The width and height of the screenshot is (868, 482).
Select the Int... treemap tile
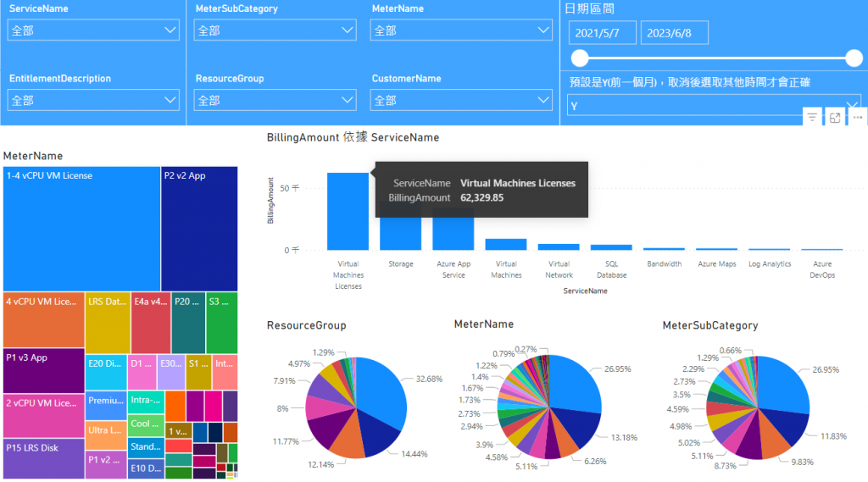225,373
